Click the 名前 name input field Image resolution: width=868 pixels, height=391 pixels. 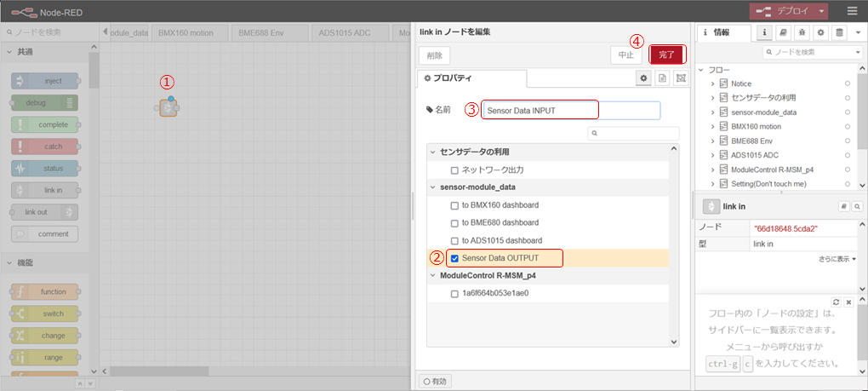tap(570, 111)
